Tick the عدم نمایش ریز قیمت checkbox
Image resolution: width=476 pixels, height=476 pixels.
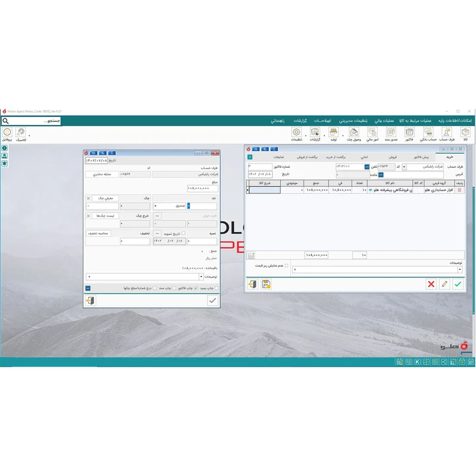[x=286, y=265]
